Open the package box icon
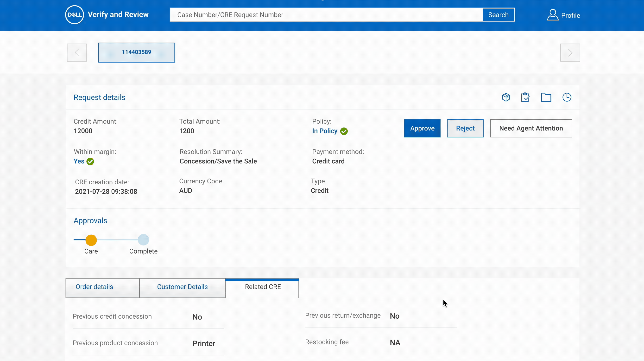 (x=506, y=97)
